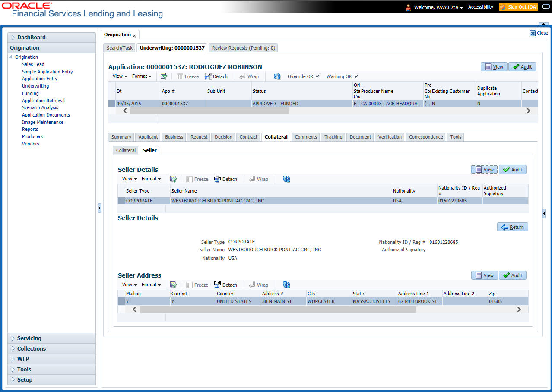Open the Verification tab
The image size is (552, 392).
click(x=390, y=137)
